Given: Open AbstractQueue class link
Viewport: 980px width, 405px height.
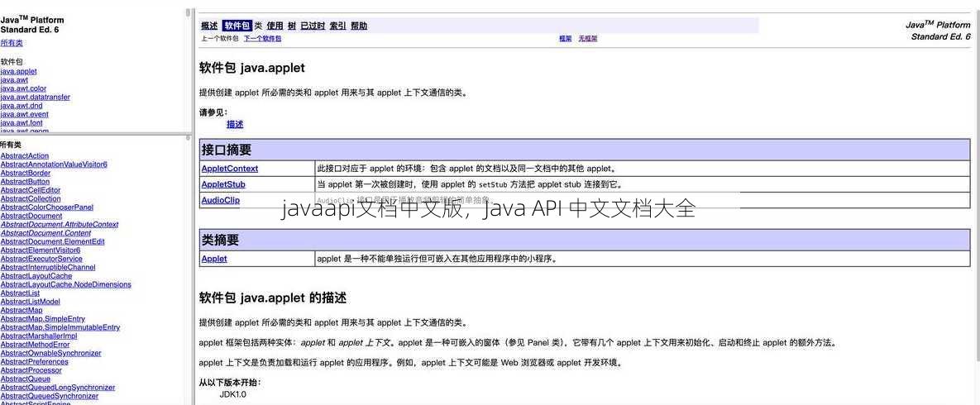Looking at the screenshot, I should click(26, 379).
